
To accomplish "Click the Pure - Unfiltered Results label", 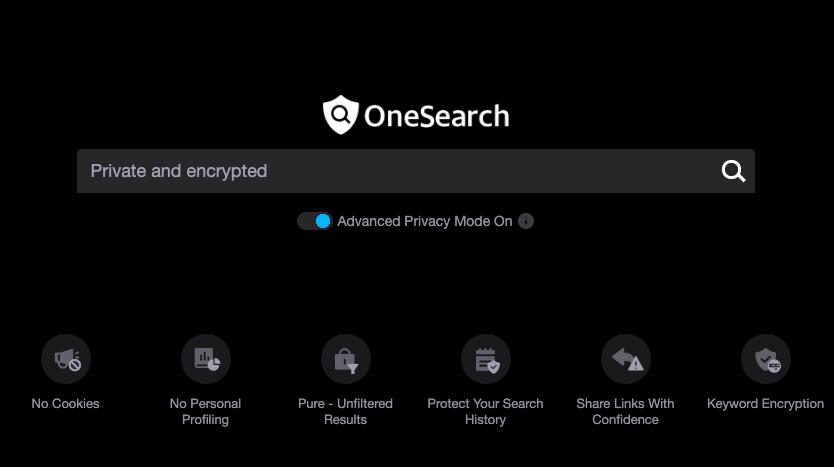I will click(x=346, y=411).
